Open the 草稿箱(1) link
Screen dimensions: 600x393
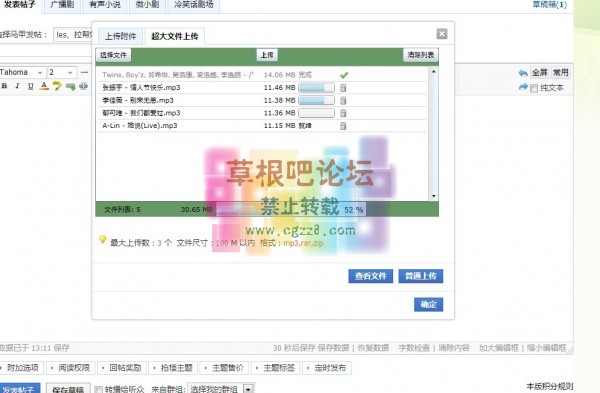pyautogui.click(x=549, y=5)
